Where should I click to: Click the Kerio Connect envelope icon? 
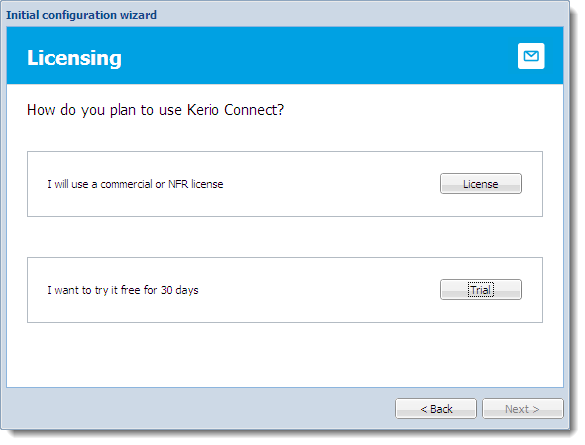531,56
